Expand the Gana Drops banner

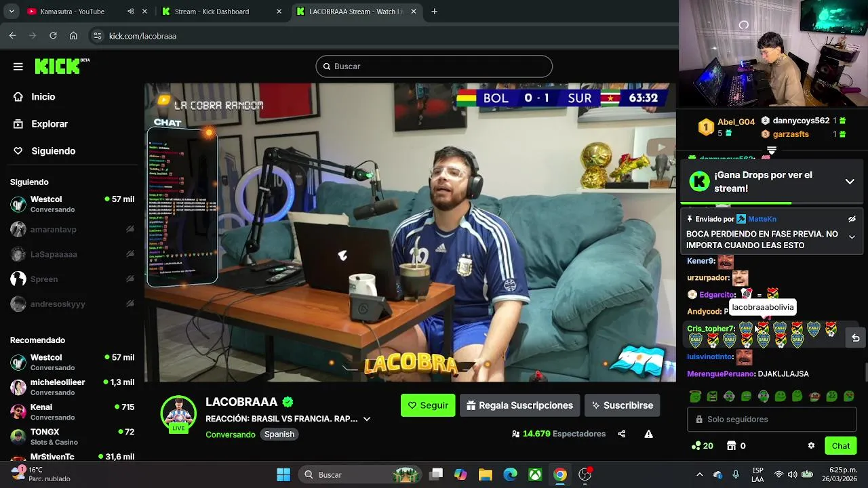coord(850,182)
